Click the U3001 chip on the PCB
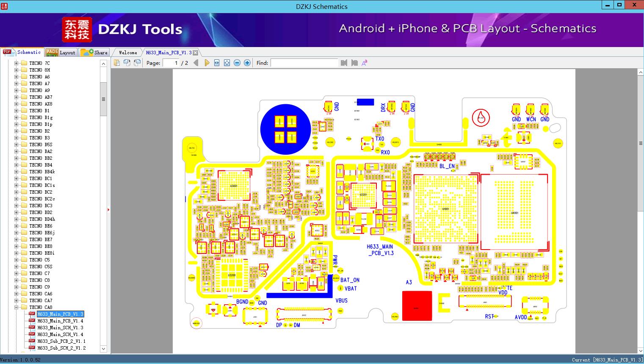 click(234, 186)
